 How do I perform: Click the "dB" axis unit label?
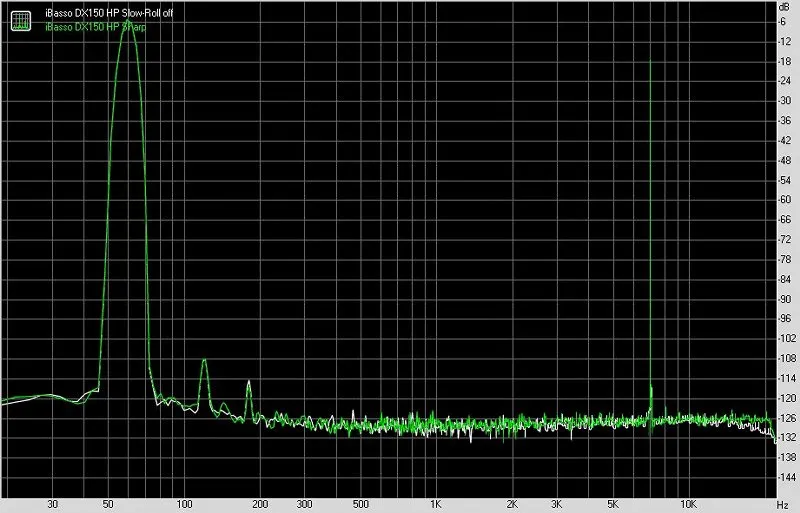(784, 7)
